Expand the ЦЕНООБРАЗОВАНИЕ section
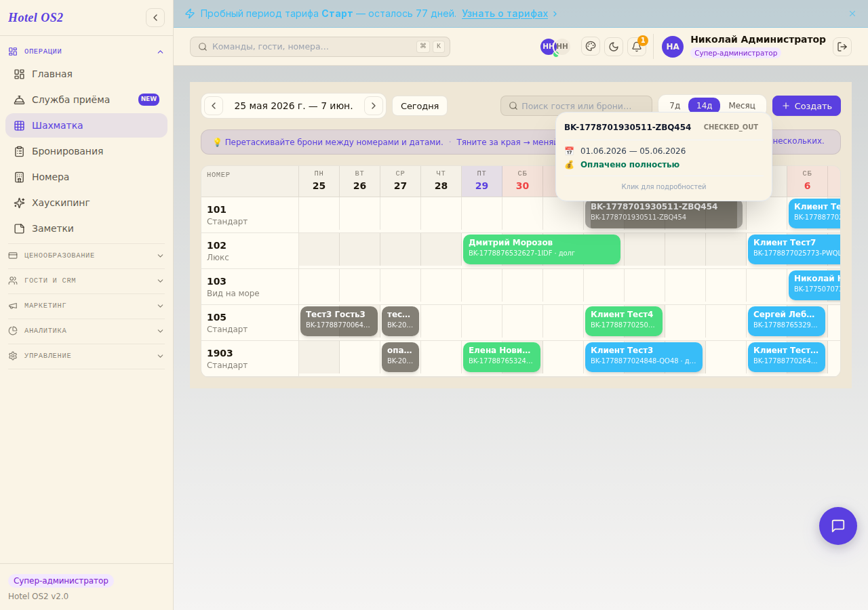This screenshot has width=868, height=610. tap(86, 256)
